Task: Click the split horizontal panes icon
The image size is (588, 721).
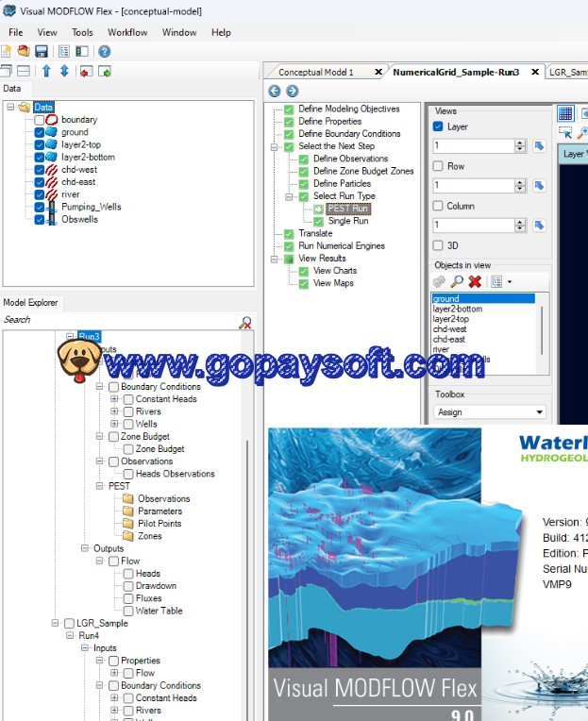Action: click(24, 71)
